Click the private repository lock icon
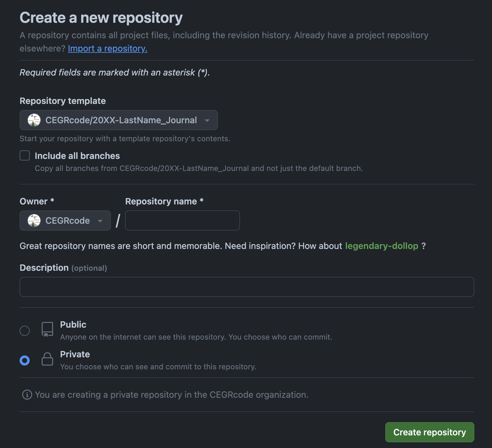Image resolution: width=492 pixels, height=448 pixels. 47,359
